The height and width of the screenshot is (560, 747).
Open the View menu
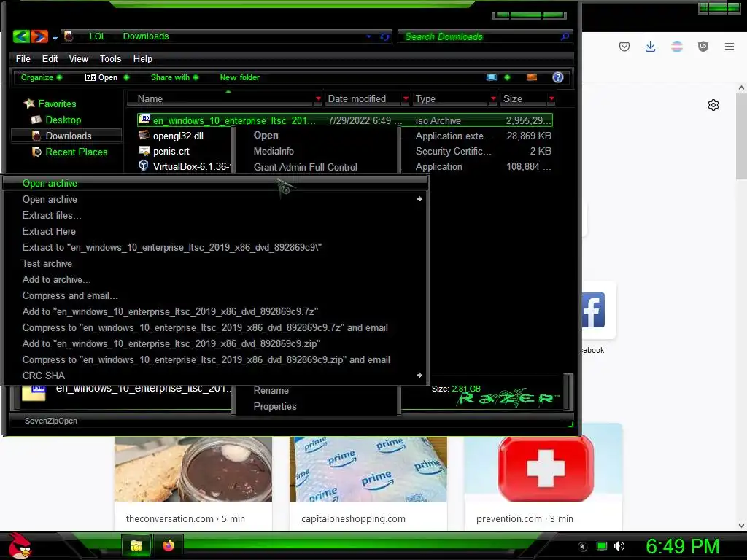79,58
